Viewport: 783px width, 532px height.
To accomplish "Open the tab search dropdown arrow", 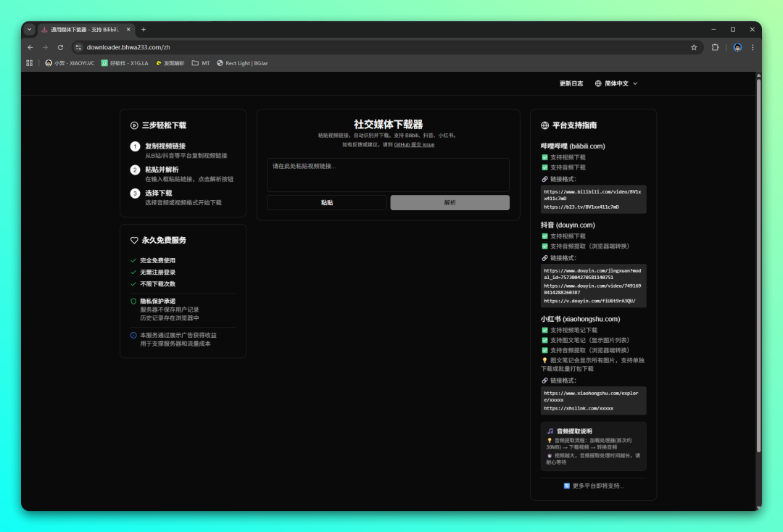I will click(x=30, y=30).
